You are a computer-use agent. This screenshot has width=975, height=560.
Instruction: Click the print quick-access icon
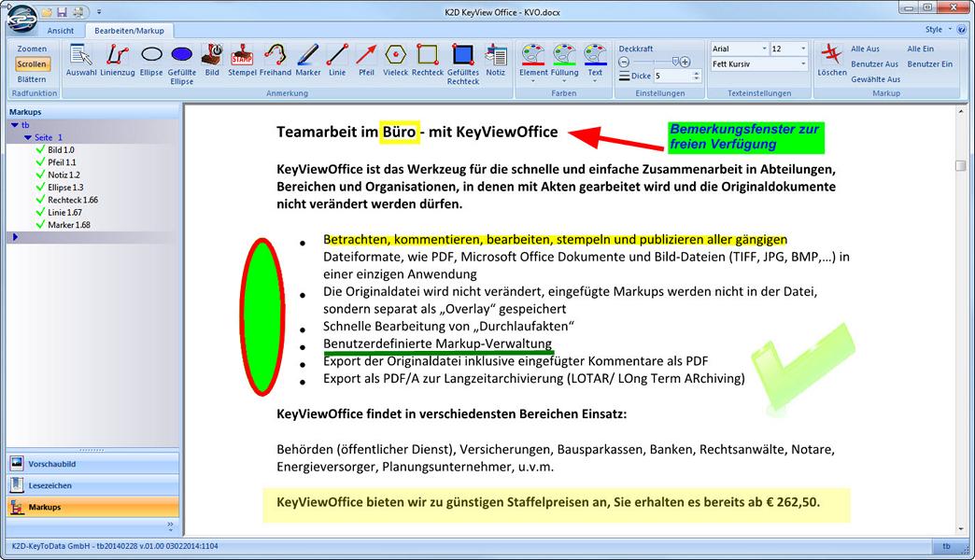78,12
